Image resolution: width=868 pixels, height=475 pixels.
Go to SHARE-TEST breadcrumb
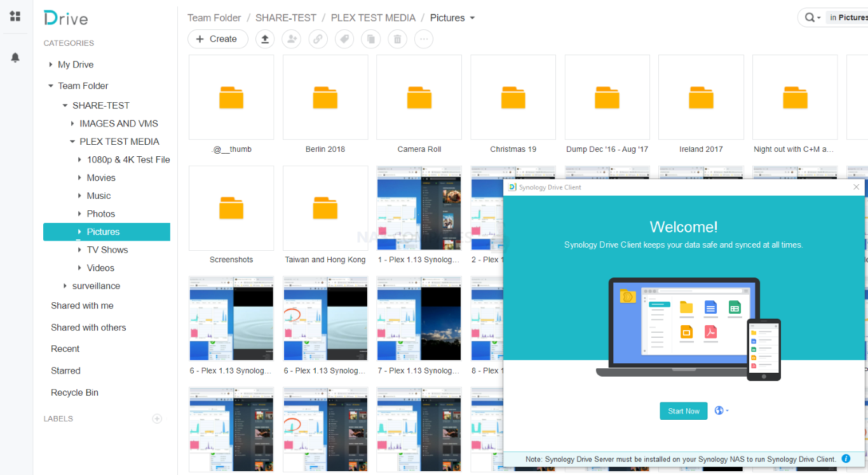(x=286, y=18)
